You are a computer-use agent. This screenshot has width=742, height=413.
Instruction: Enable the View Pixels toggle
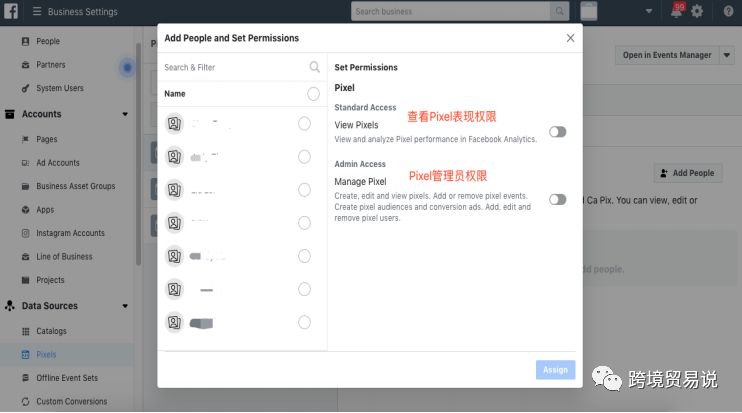click(x=557, y=132)
